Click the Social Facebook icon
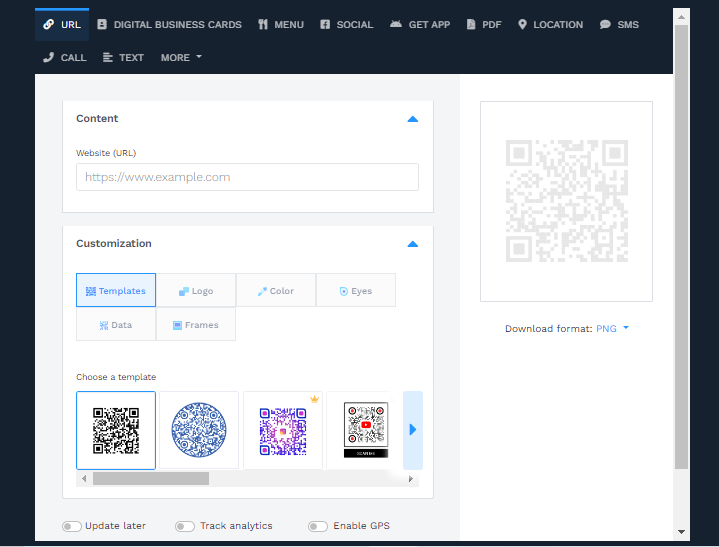719x547 pixels. pyautogui.click(x=325, y=24)
